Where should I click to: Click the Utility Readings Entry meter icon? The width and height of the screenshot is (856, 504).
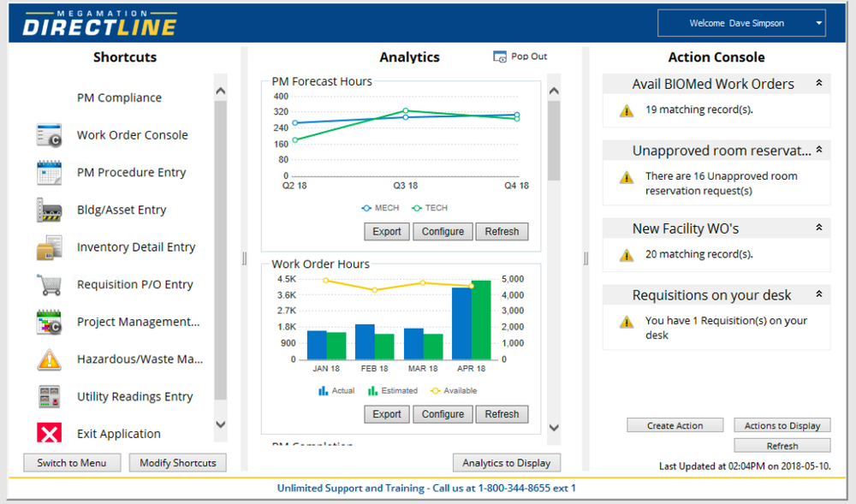coord(49,396)
